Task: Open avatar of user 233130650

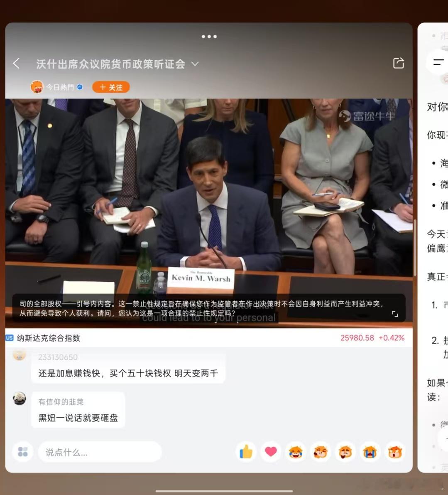Action: (20, 355)
